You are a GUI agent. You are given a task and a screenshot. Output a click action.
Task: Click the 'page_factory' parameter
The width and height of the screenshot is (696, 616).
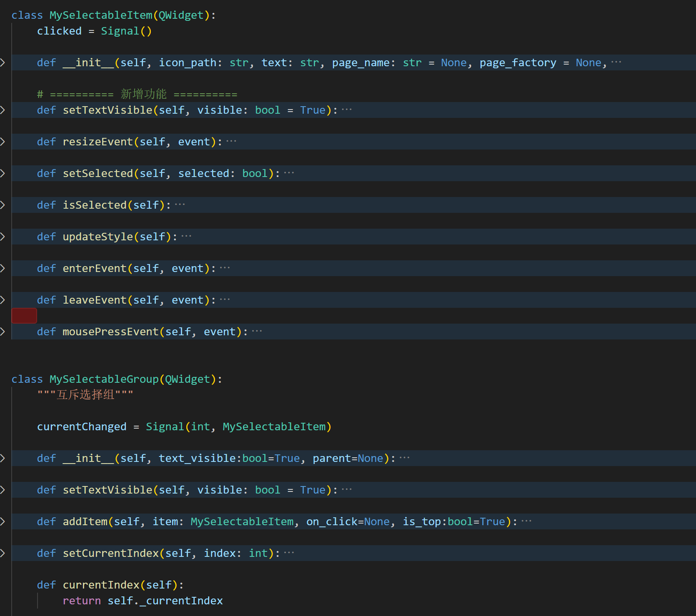coord(518,63)
